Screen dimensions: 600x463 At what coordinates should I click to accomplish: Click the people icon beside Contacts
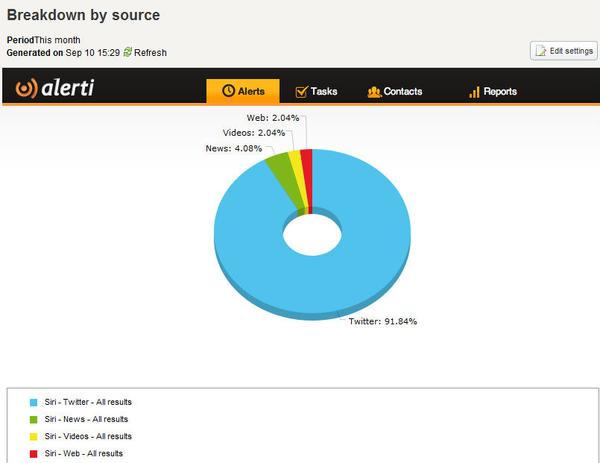click(374, 92)
